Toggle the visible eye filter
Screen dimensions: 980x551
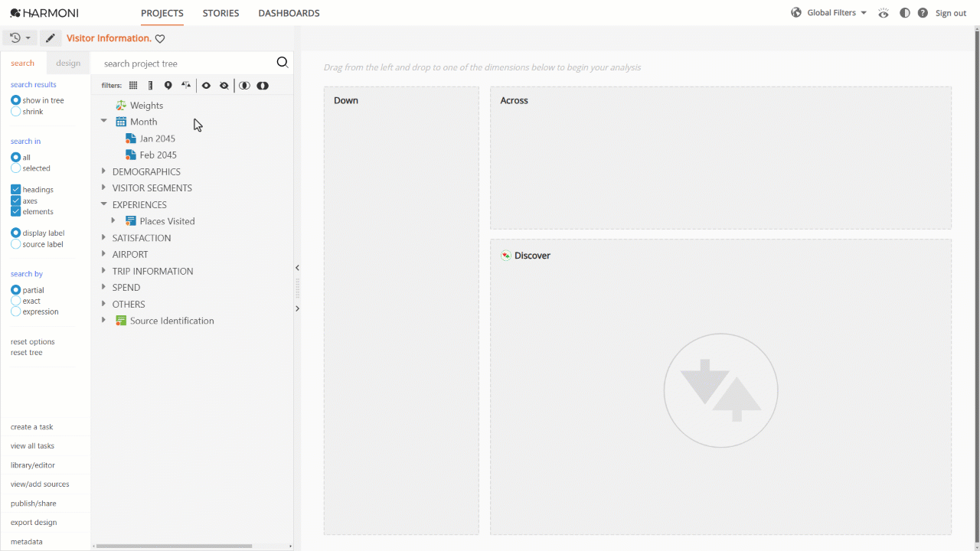(x=206, y=86)
